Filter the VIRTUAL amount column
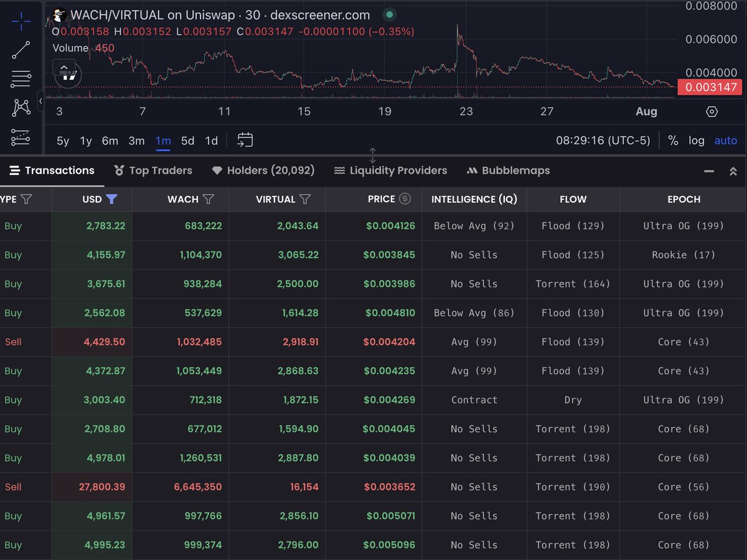The width and height of the screenshot is (747, 560). point(305,199)
